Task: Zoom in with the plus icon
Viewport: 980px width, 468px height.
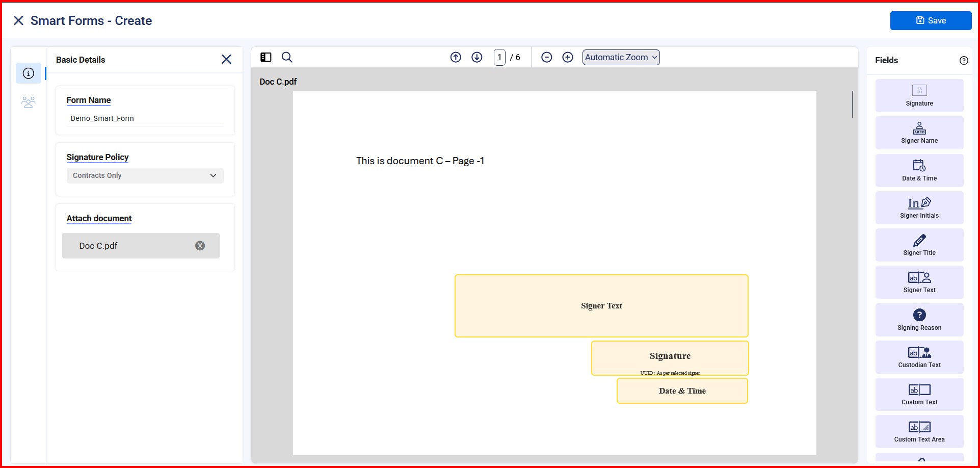Action: click(568, 57)
